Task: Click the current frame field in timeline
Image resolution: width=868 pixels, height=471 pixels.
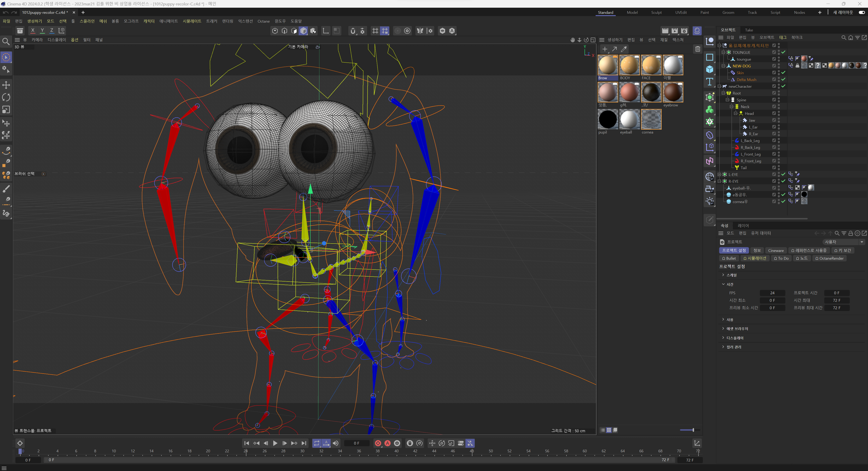Action: click(356, 443)
